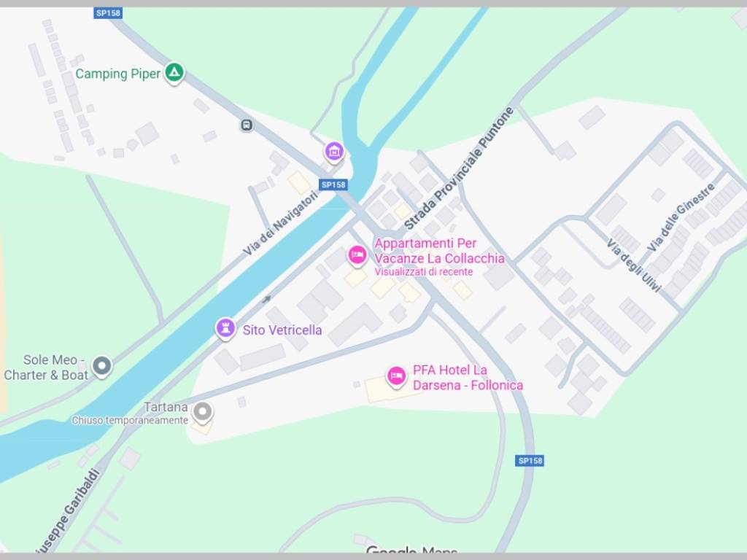
Task: Click the Sito Vetricella label
Action: tap(282, 330)
